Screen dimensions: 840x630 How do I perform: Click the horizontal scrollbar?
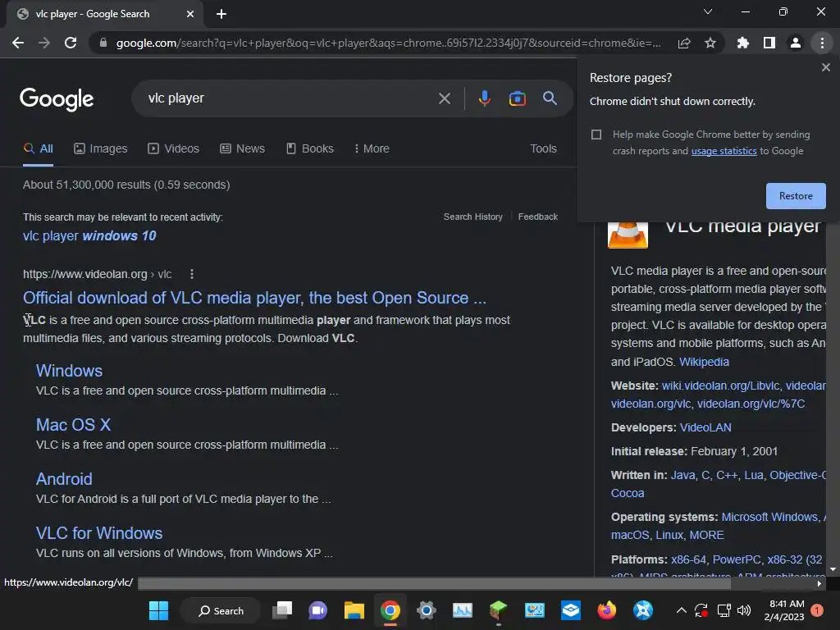tap(434, 583)
